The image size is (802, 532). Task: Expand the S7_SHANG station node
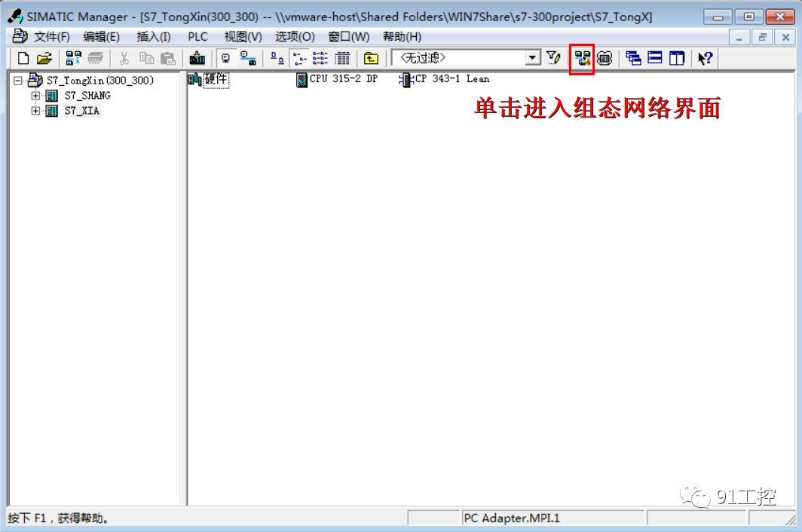tap(35, 96)
